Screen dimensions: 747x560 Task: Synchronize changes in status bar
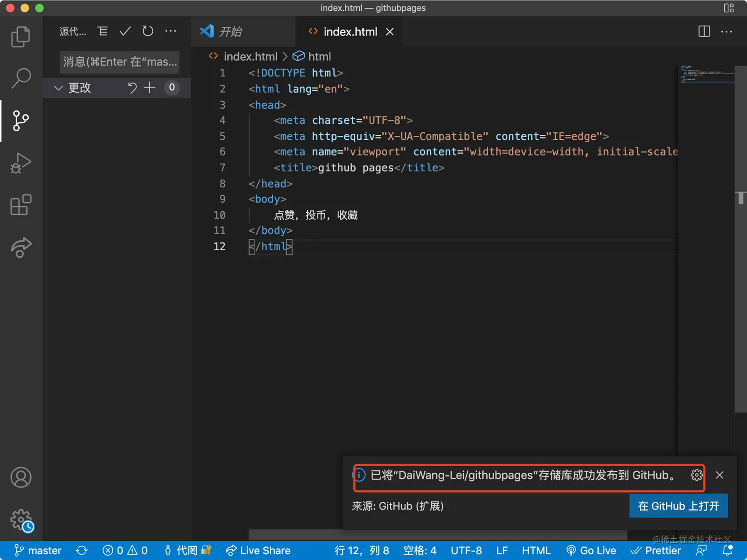coord(82,551)
